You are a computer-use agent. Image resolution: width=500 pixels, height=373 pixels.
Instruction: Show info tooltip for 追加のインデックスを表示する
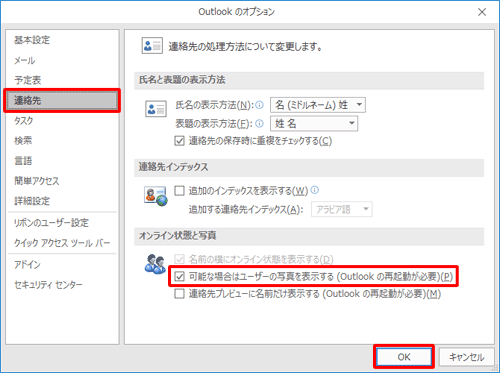(315, 190)
